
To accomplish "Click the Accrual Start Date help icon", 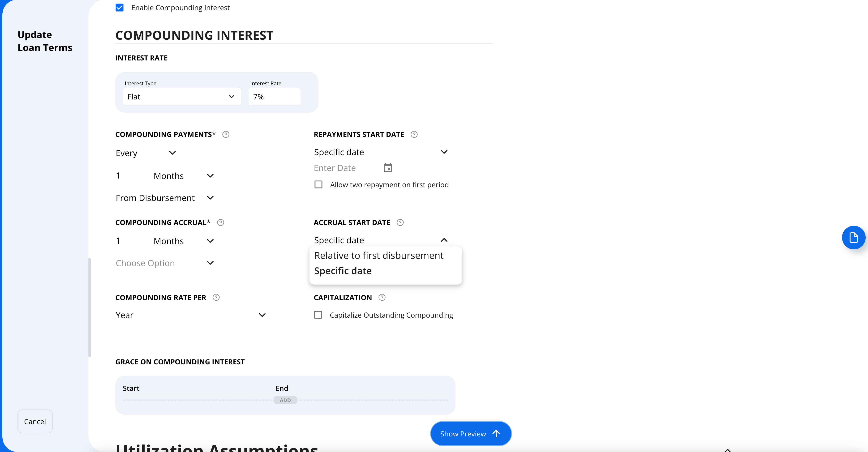I will (x=400, y=223).
